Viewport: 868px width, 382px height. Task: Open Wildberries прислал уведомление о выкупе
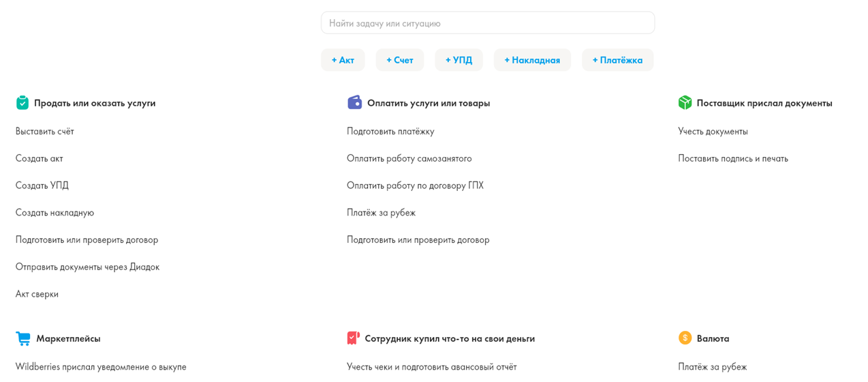coord(101,367)
